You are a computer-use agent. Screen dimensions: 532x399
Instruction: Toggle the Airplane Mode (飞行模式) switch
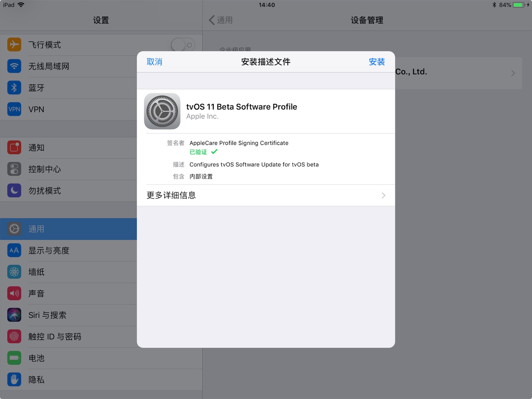(183, 45)
